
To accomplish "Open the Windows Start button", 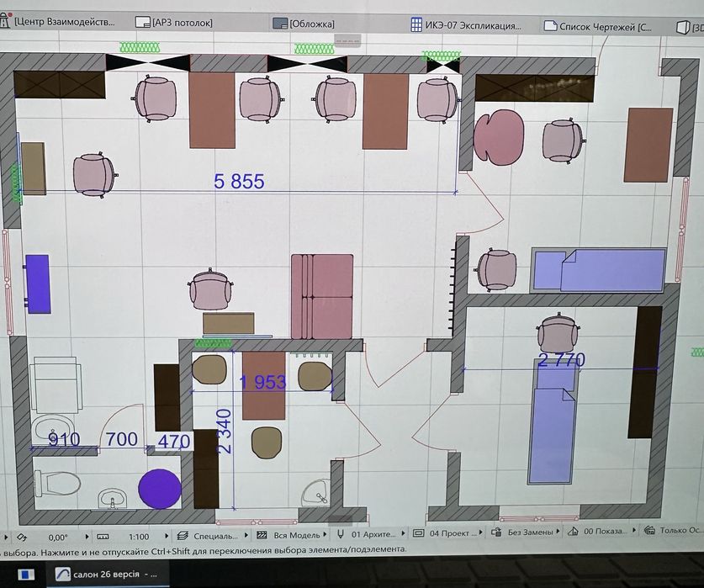I will 25,574.
